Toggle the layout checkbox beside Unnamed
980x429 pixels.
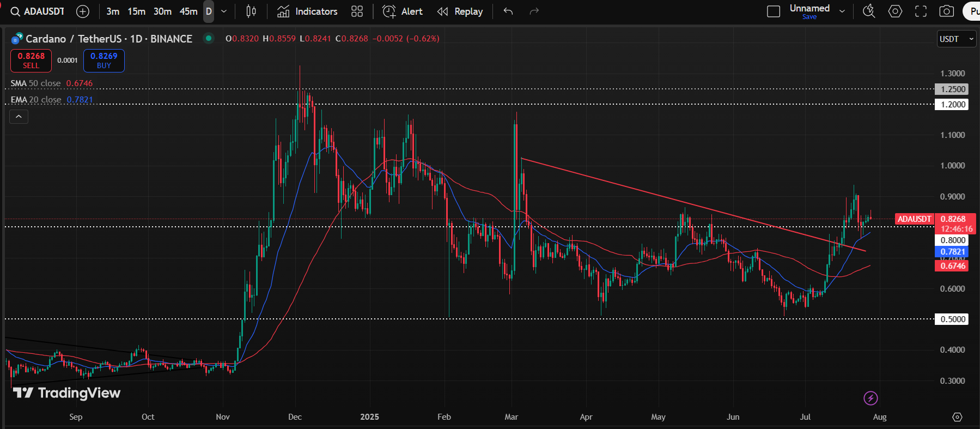pos(774,11)
